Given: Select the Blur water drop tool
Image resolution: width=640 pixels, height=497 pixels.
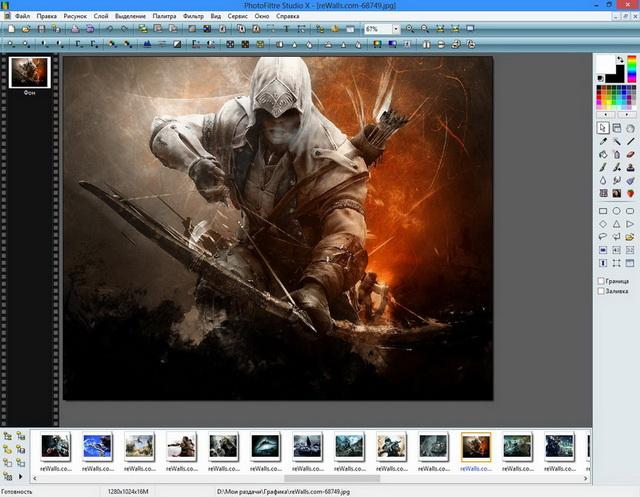Looking at the screenshot, I should click(603, 180).
